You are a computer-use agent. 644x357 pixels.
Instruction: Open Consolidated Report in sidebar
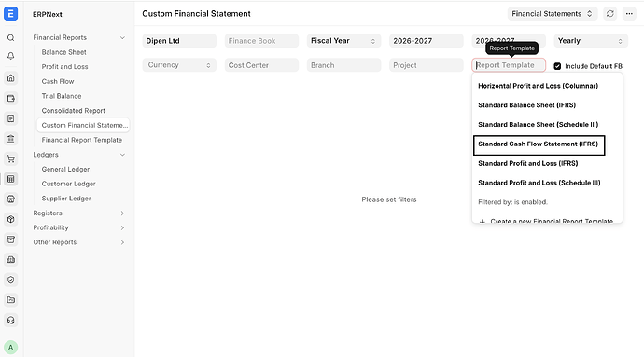(x=73, y=111)
